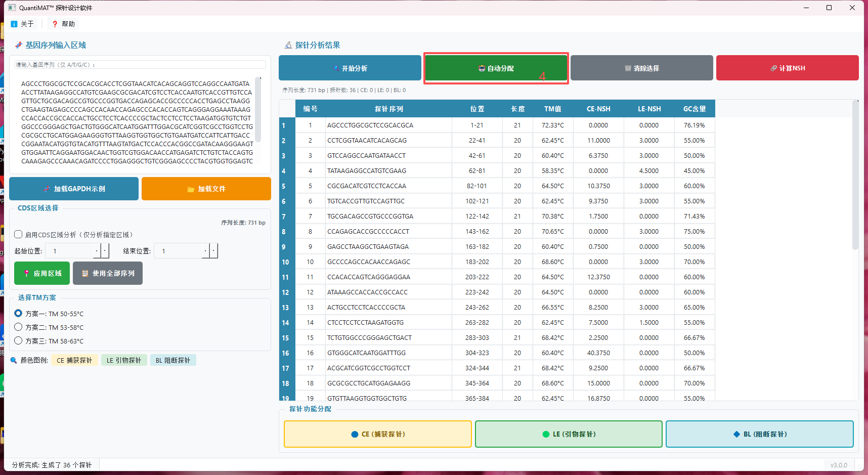Enable 启用CDS区域分析 checkbox
Screen dimensions: 868x475
pyautogui.click(x=19, y=234)
